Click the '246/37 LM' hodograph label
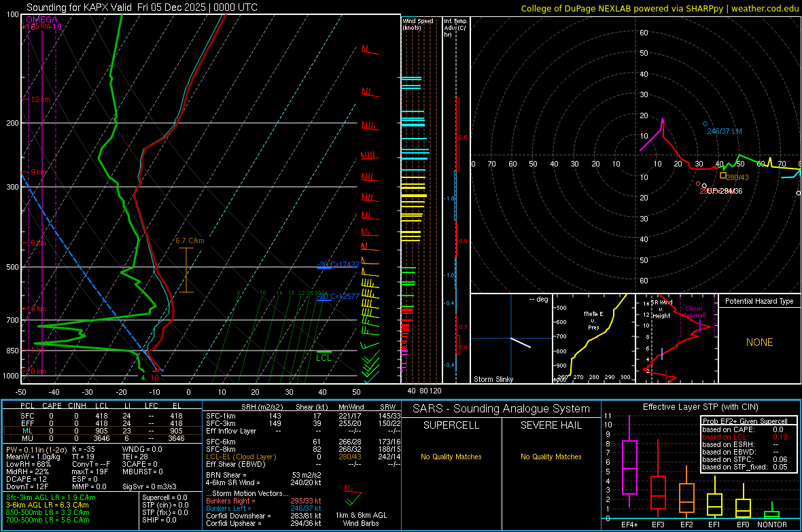Screen dimensions: 802x532 [x=725, y=131]
